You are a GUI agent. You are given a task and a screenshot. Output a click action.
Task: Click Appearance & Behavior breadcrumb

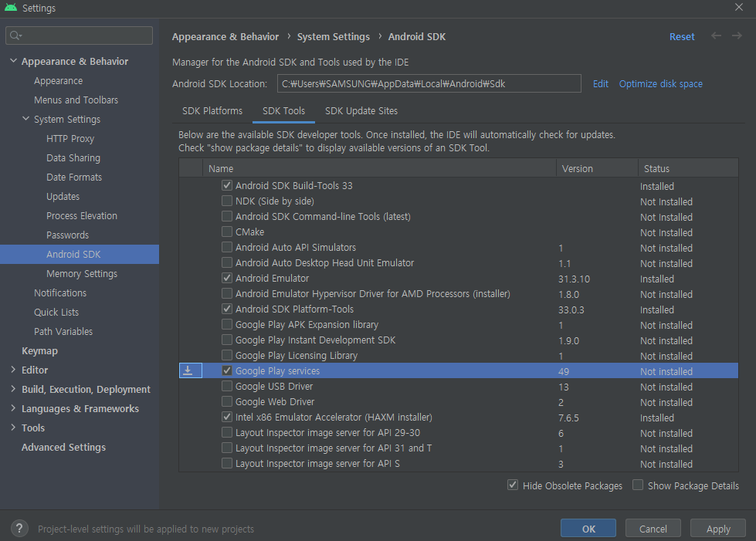(225, 36)
